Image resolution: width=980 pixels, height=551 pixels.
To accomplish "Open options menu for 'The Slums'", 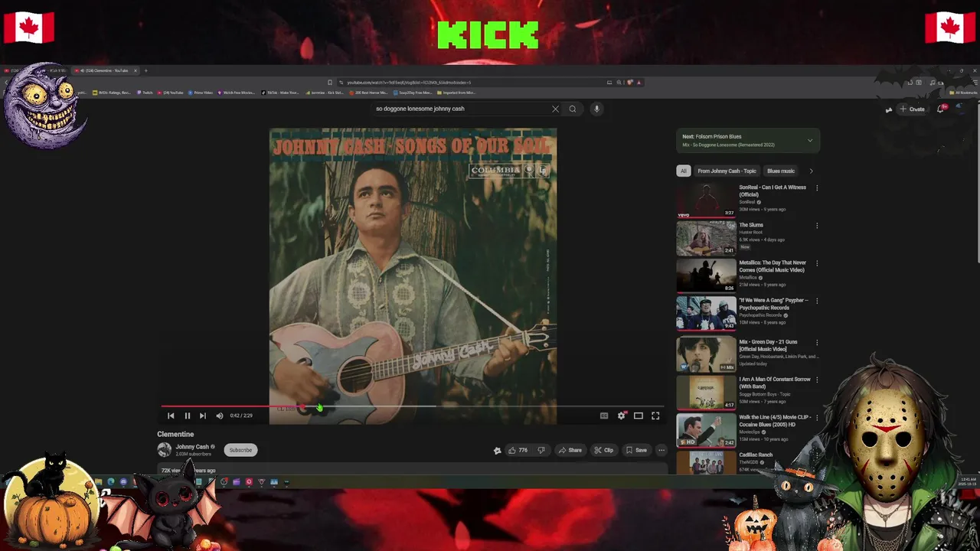I will pyautogui.click(x=817, y=226).
